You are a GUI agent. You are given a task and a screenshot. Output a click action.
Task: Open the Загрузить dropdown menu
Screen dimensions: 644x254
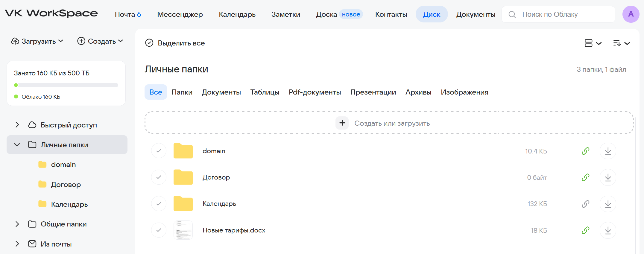coord(37,41)
